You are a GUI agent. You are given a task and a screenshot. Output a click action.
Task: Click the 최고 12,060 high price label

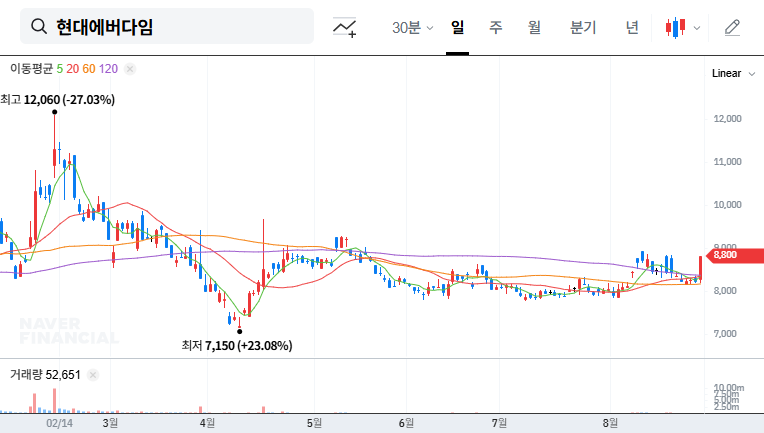pyautogui.click(x=57, y=100)
